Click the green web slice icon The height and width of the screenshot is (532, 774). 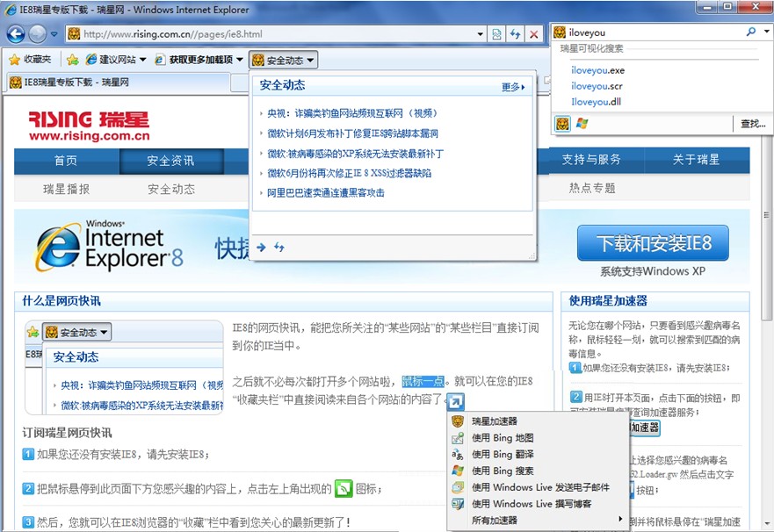(x=343, y=488)
